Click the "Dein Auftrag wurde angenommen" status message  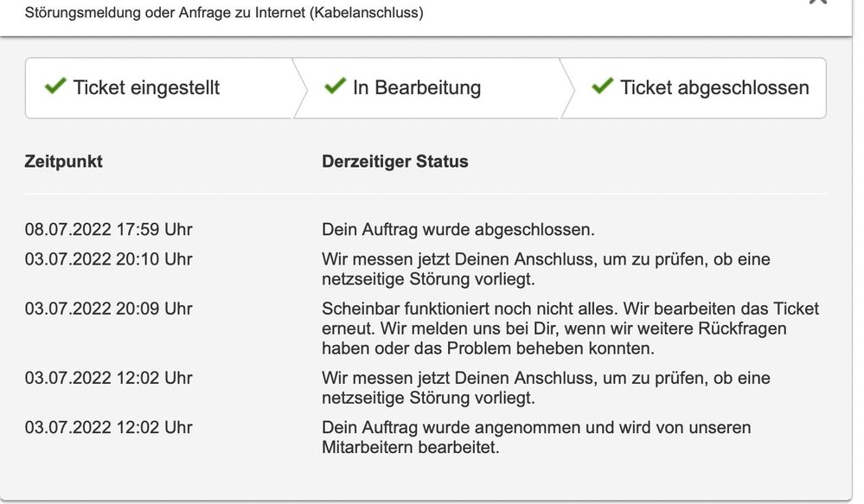536,437
